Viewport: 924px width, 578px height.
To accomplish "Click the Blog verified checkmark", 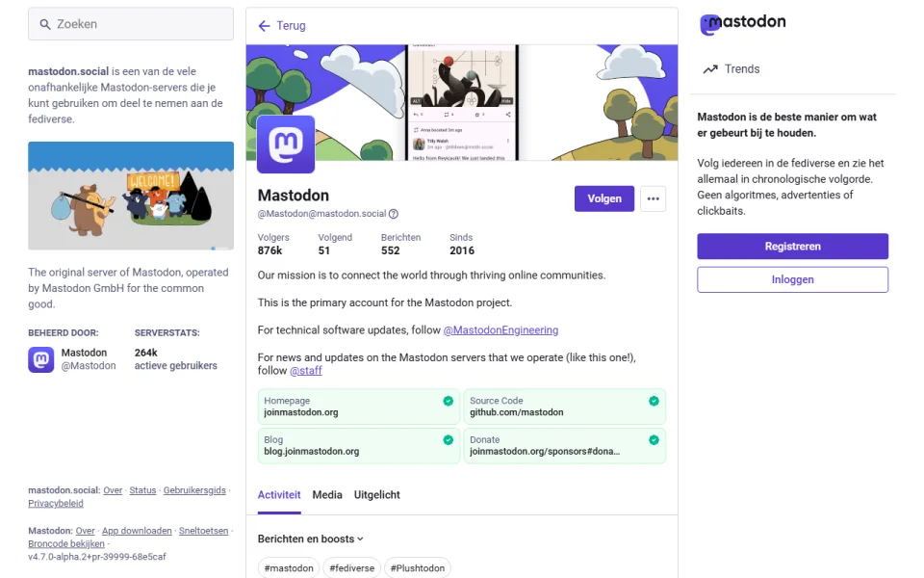I will click(448, 440).
